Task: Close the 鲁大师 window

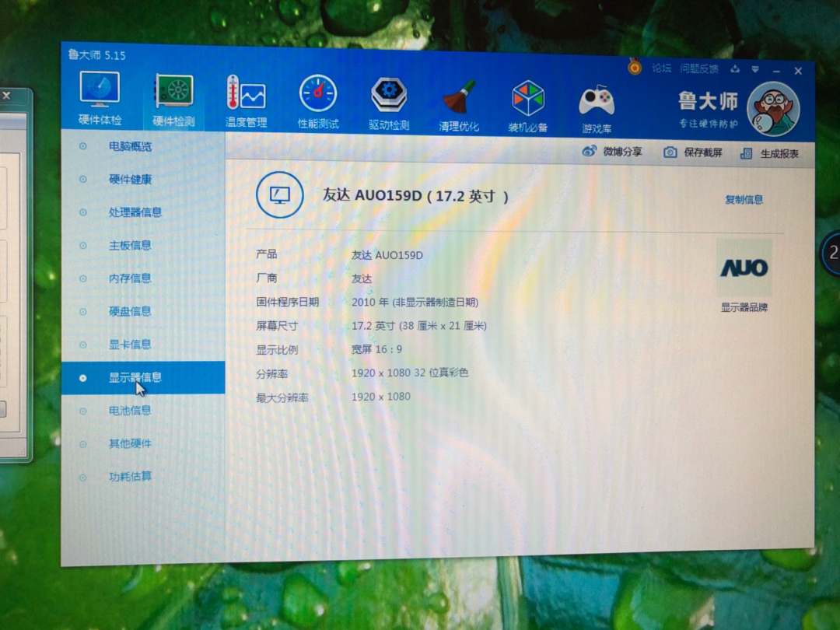Action: point(798,71)
